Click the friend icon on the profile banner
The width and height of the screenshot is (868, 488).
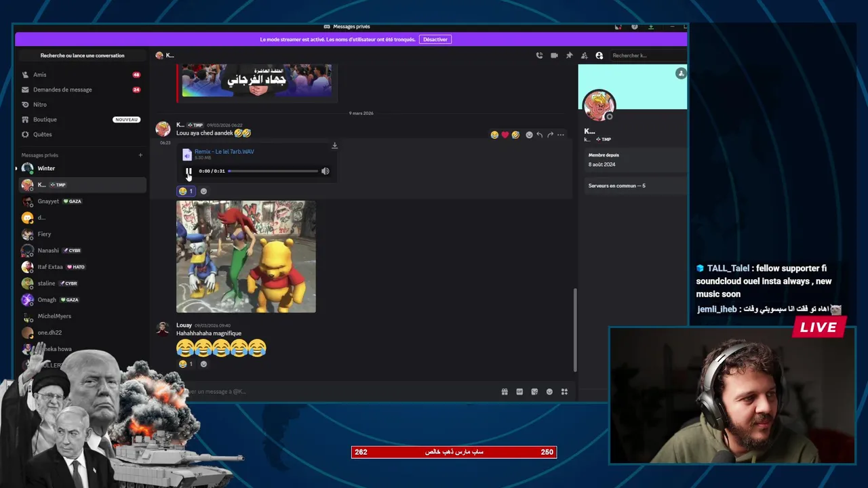coord(681,73)
